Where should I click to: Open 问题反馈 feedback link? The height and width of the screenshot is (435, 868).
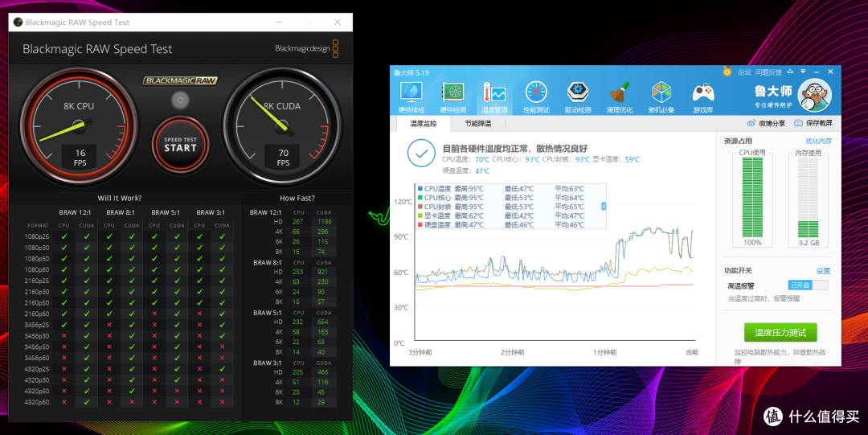[768, 72]
